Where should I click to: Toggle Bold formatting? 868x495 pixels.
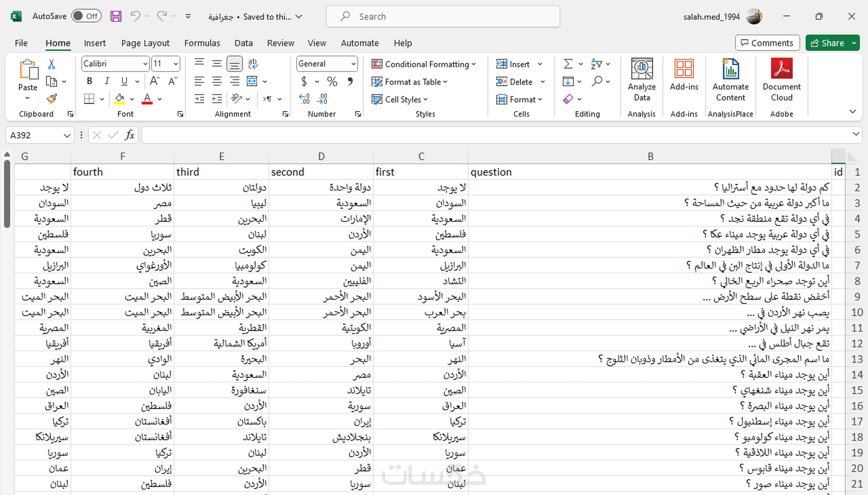coord(90,81)
